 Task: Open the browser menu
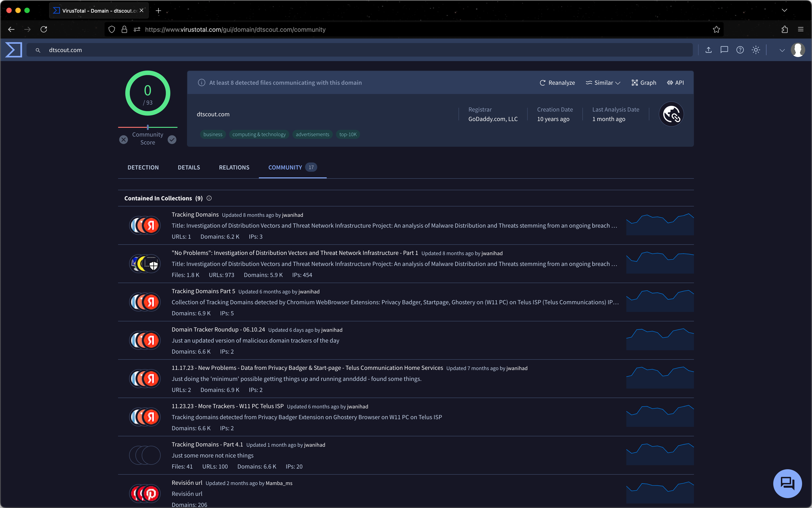[x=801, y=29]
